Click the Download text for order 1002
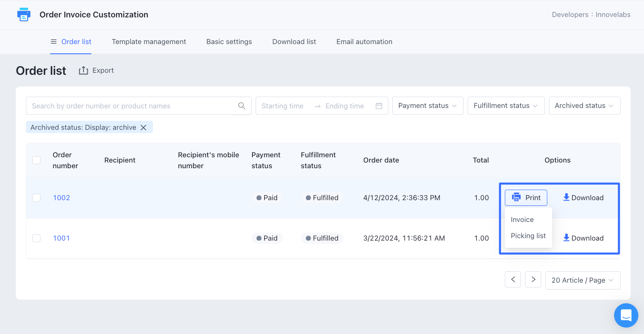 (x=587, y=198)
